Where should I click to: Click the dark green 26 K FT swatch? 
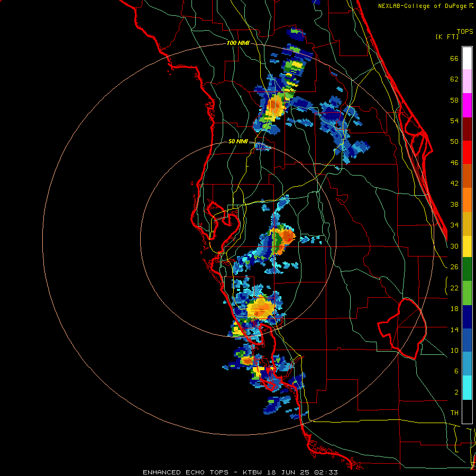[467, 269]
